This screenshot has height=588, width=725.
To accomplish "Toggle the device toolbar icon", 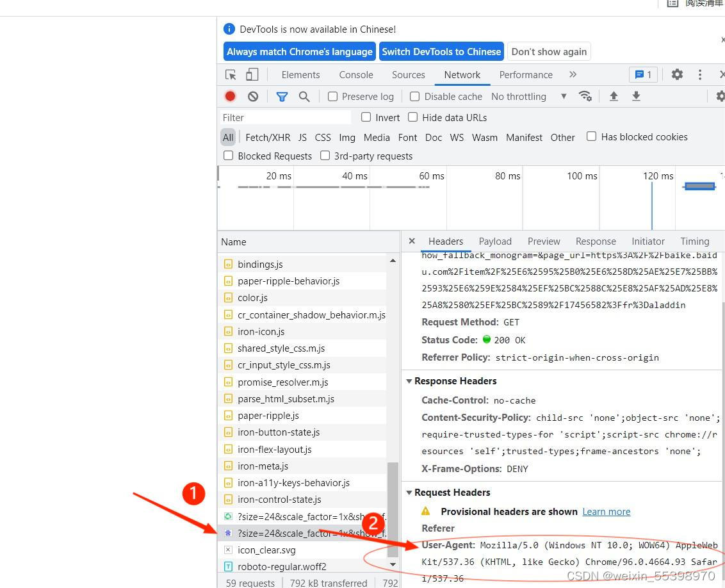I will click(x=252, y=74).
